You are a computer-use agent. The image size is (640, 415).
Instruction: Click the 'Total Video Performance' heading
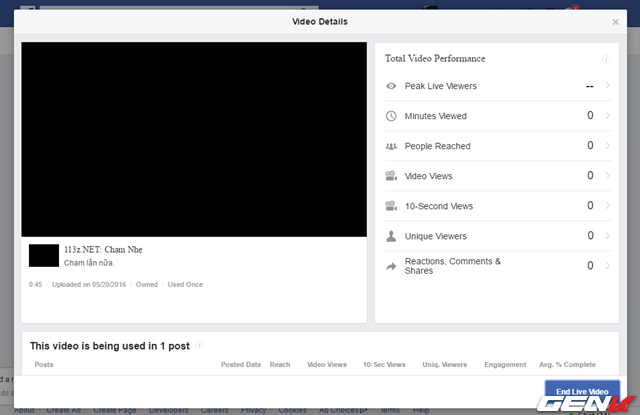tap(435, 59)
